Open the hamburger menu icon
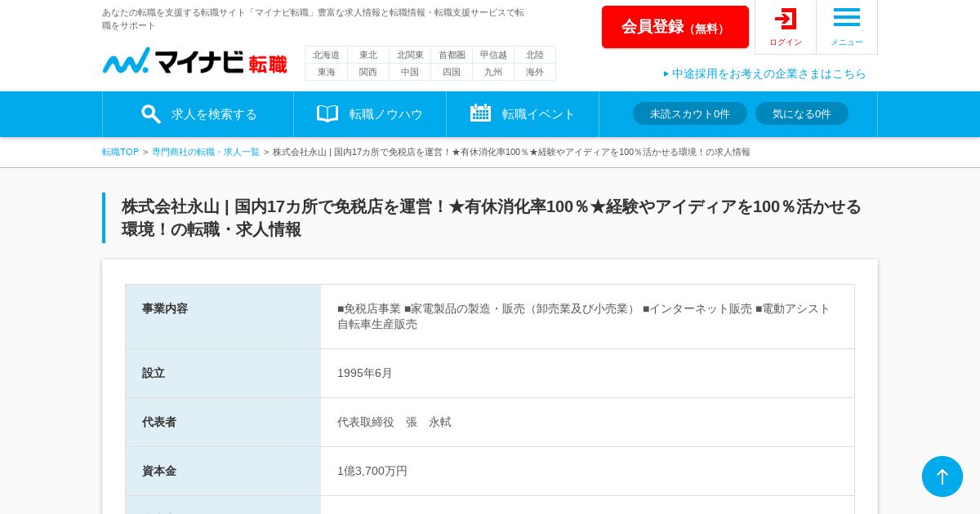980x514 pixels. tap(847, 17)
